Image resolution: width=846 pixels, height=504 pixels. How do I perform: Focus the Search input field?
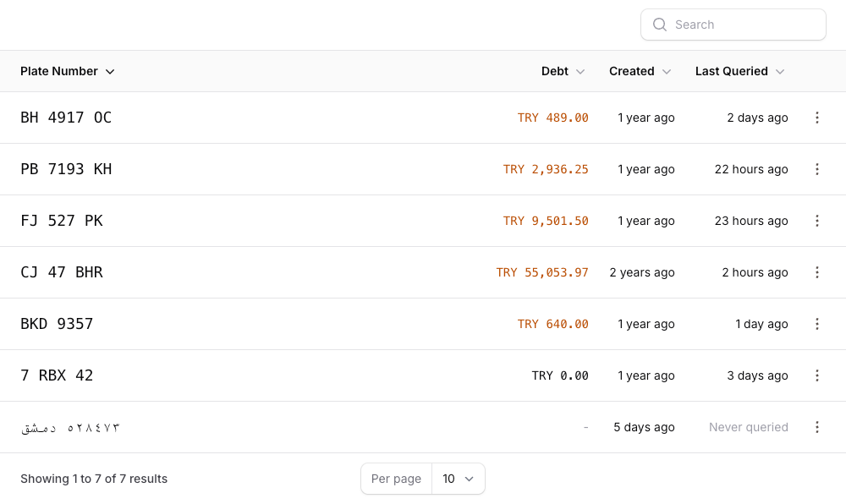(744, 25)
